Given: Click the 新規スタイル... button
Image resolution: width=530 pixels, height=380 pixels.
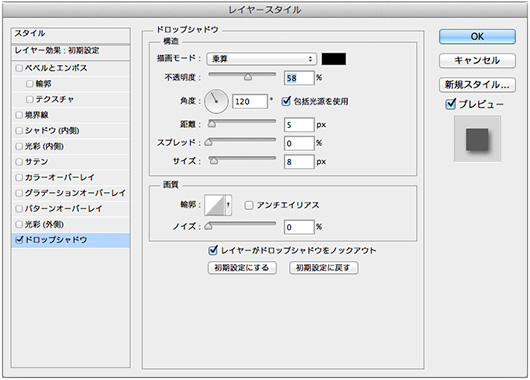Looking at the screenshot, I should [x=477, y=85].
